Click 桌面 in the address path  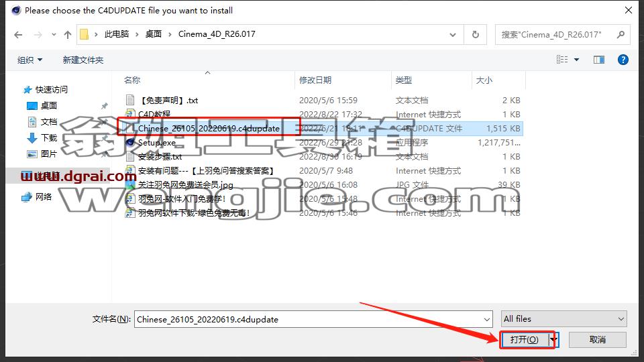pos(154,34)
